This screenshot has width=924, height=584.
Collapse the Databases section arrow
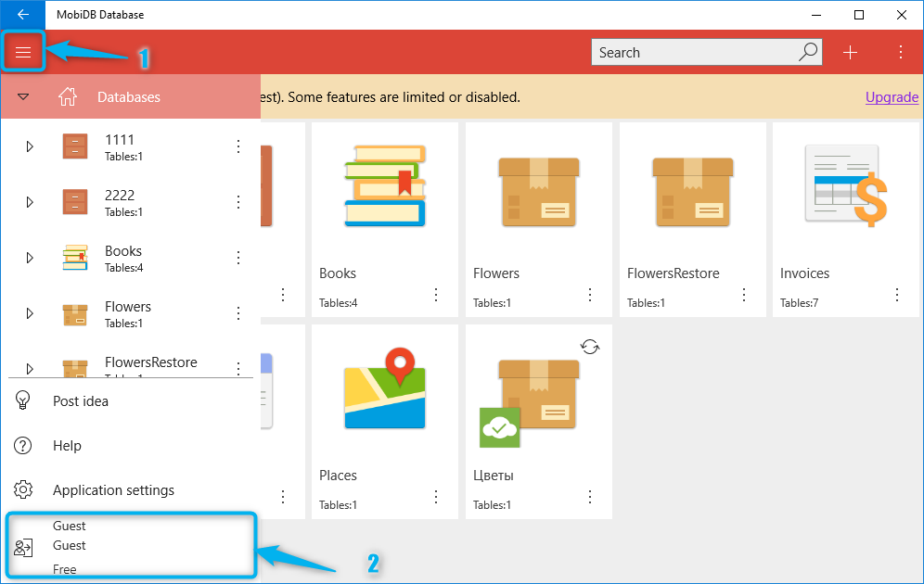(x=23, y=96)
